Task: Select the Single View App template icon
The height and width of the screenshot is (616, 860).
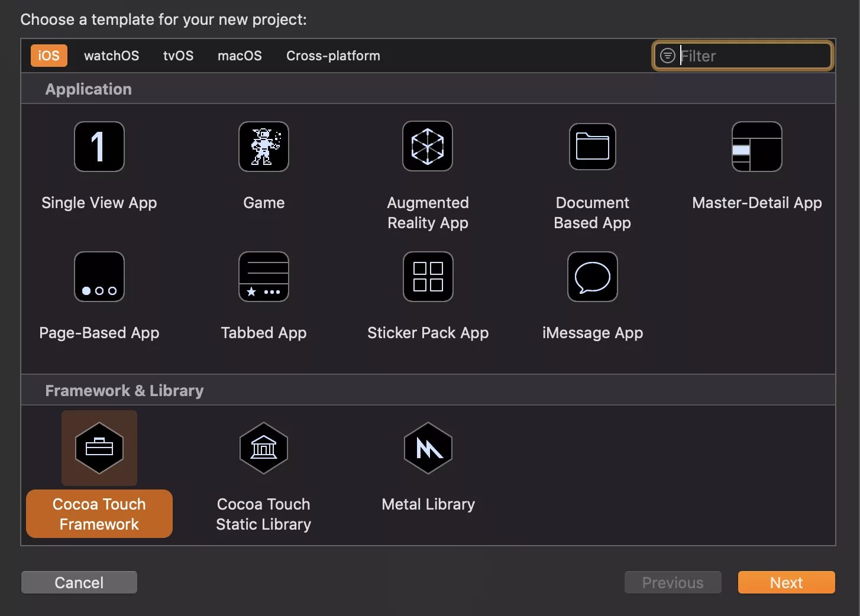Action: click(99, 147)
